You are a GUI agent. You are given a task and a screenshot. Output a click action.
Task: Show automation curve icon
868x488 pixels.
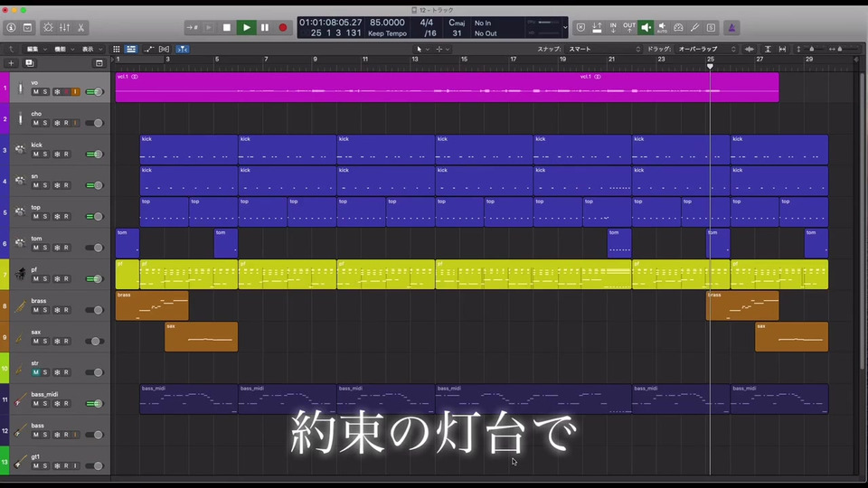coord(148,49)
